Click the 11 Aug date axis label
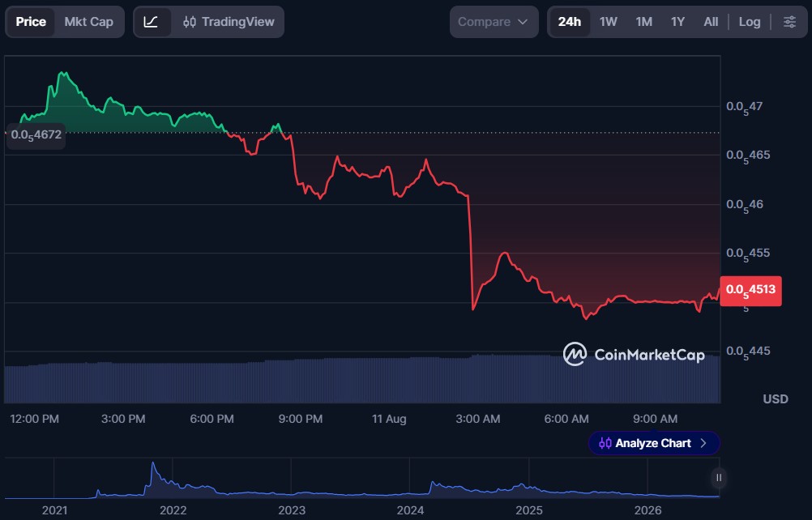Screen dimensions: 812x520 click(x=389, y=419)
